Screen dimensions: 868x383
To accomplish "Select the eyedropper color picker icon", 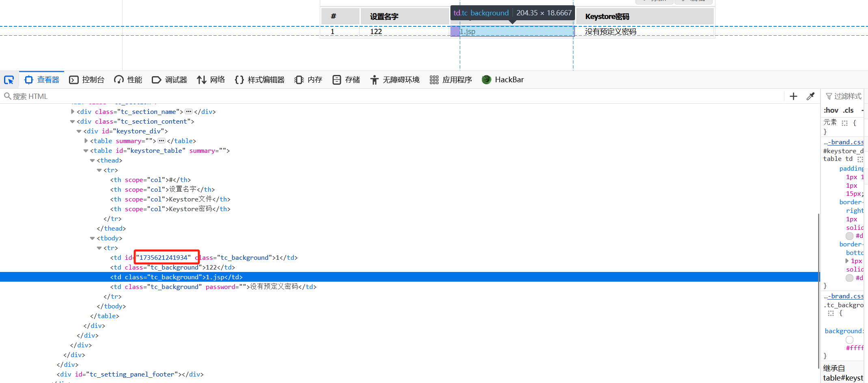I will [x=810, y=96].
